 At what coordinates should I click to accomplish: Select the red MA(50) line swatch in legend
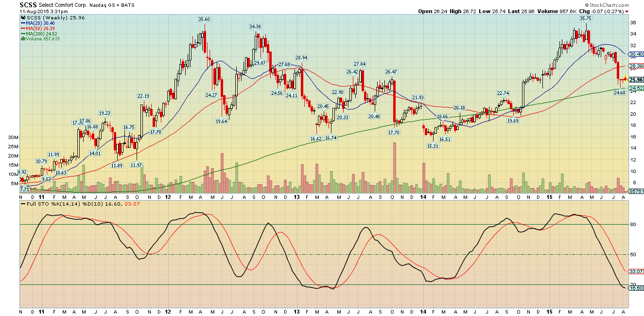tap(22, 28)
